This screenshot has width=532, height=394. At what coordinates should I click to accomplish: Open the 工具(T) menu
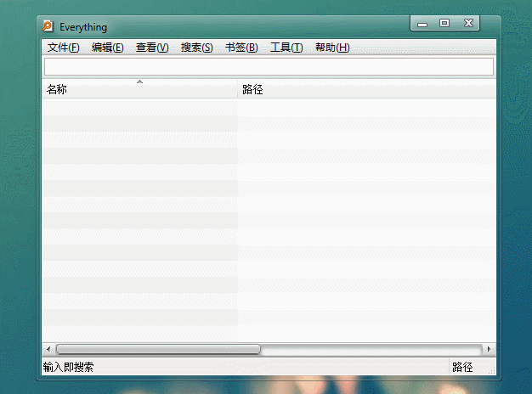pos(286,48)
